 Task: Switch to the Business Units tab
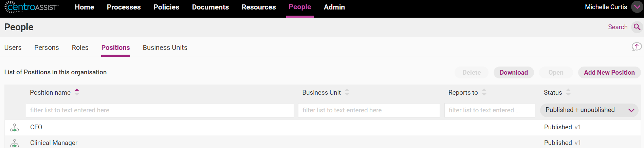tap(165, 48)
